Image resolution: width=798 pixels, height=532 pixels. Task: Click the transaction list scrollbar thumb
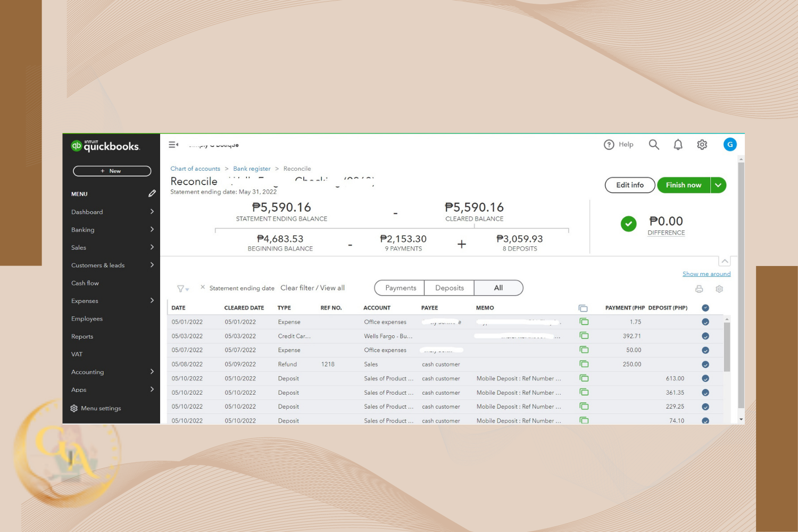[727, 347]
